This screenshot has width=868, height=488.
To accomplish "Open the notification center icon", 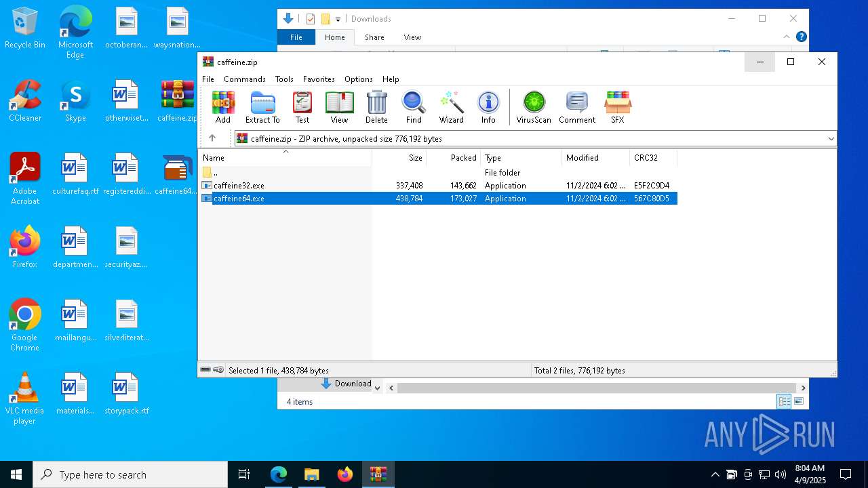I will [846, 474].
